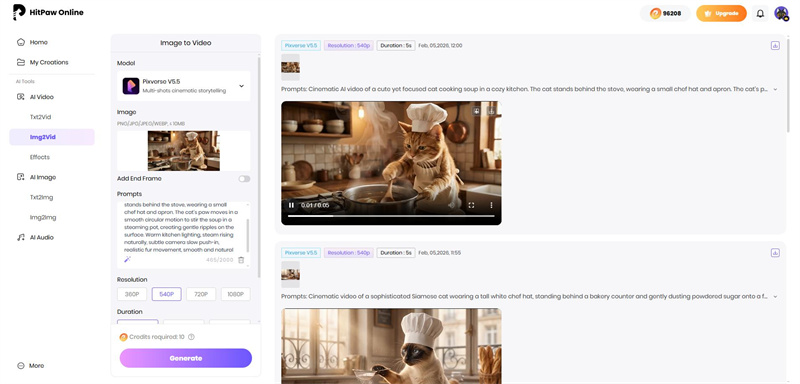The height and width of the screenshot is (384, 800).
Task: Open the Pixverse V5.5 model dropdown
Action: click(184, 86)
